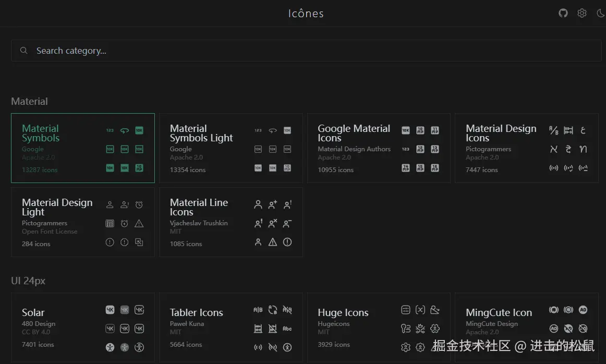The height and width of the screenshot is (364, 606).
Task: Open the Material Design Light collection
Action: click(83, 222)
